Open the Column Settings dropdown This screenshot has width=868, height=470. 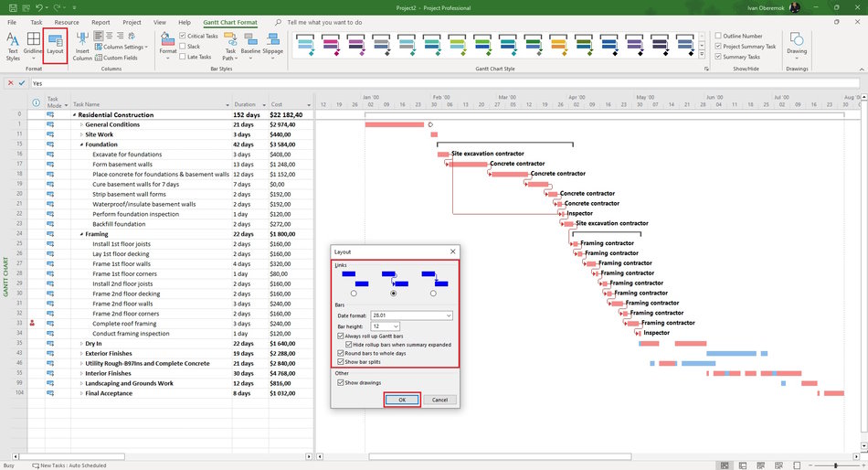tap(122, 47)
